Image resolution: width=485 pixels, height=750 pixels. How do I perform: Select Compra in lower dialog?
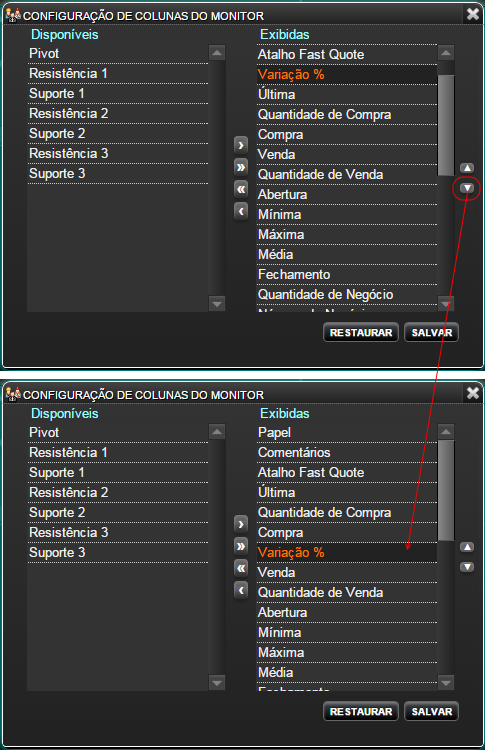(x=347, y=533)
